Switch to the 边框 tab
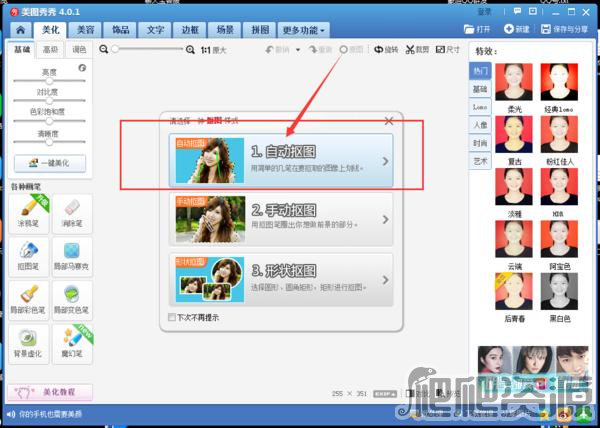The image size is (600, 428). 190,30
